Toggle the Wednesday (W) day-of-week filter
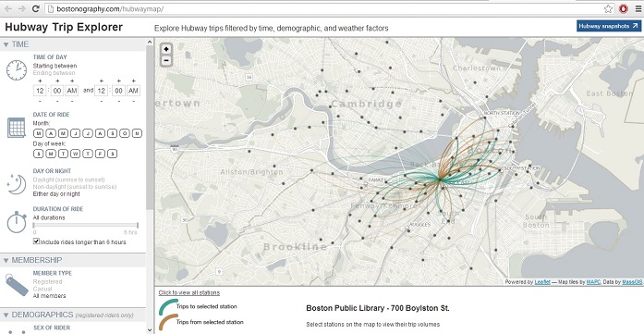 [x=75, y=154]
